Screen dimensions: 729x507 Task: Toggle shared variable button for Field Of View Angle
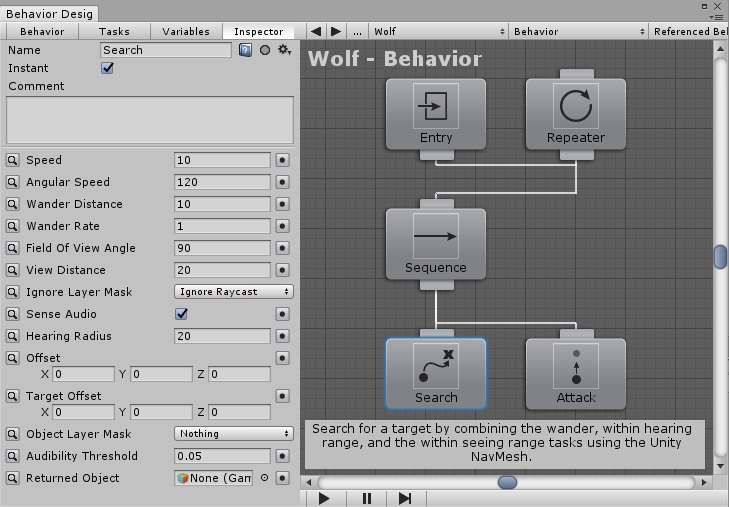click(x=282, y=248)
